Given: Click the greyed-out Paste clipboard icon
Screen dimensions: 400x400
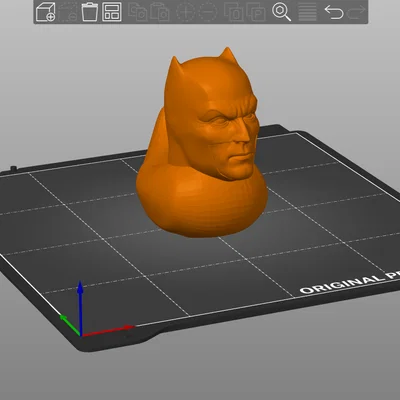Looking at the screenshot, I should tap(160, 12).
